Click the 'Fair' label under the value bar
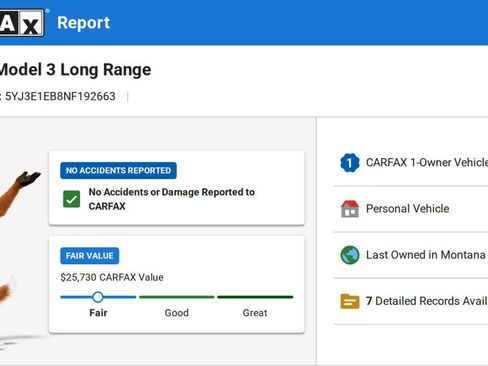Image resolution: width=488 pixels, height=366 pixels. point(98,313)
